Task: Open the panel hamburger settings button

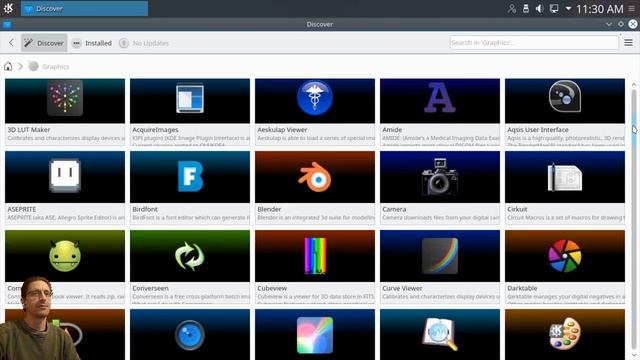Action: (x=631, y=9)
